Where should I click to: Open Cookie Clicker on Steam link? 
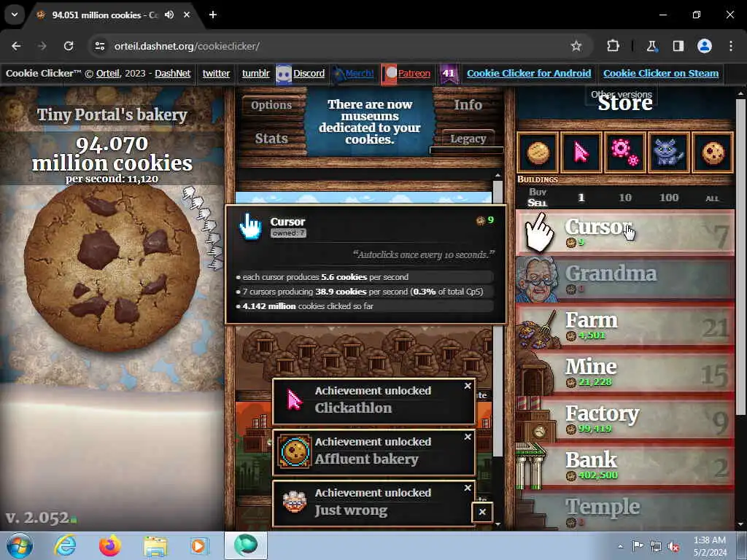661,74
